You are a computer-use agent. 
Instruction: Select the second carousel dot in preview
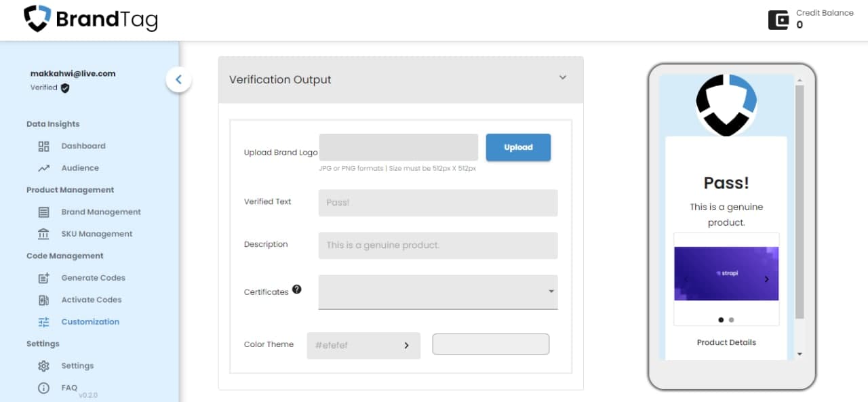pyautogui.click(x=731, y=320)
